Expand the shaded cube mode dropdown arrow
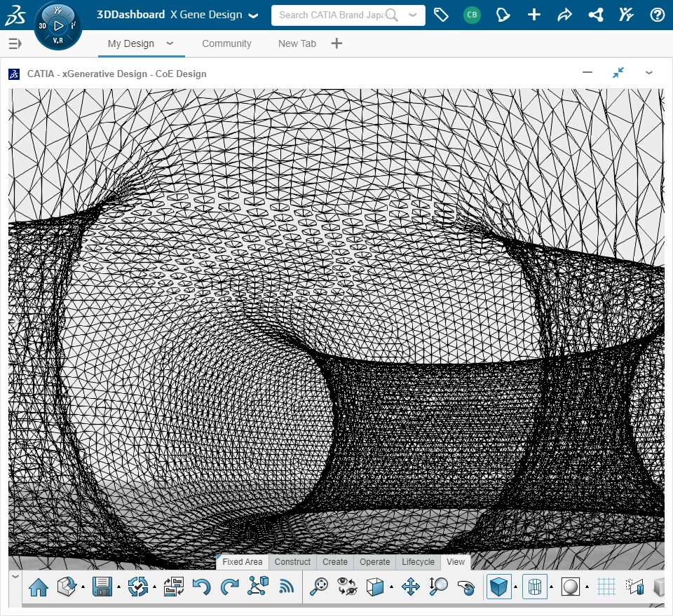Image resolution: width=673 pixels, height=616 pixels. point(516,587)
